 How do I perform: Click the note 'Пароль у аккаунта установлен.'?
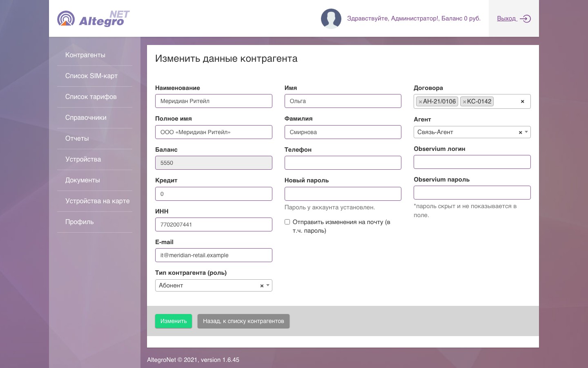[330, 207]
